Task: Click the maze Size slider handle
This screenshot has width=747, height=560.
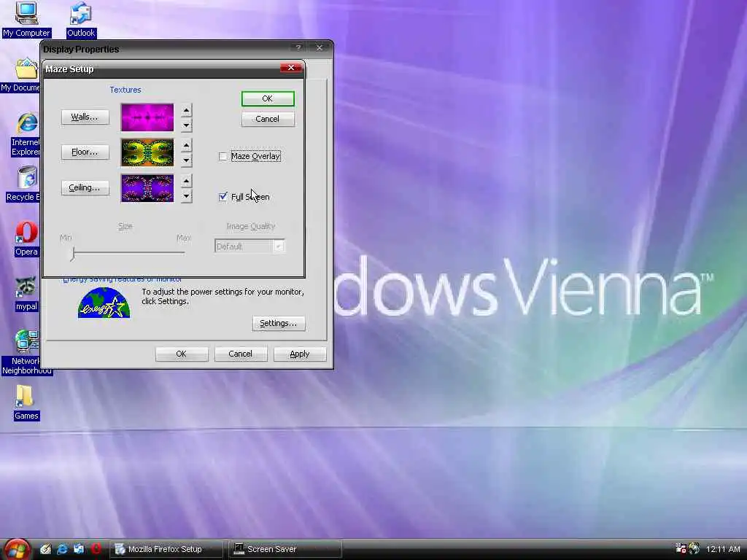Action: 73,253
